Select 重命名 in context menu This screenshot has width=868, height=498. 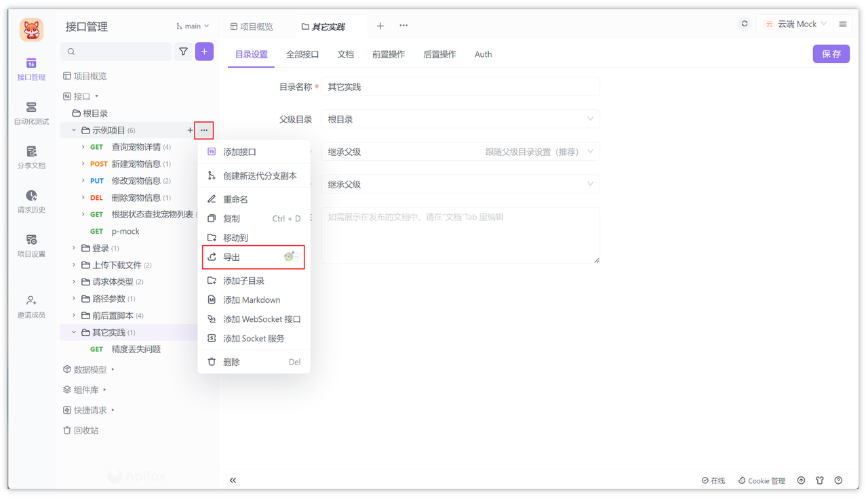(254, 199)
